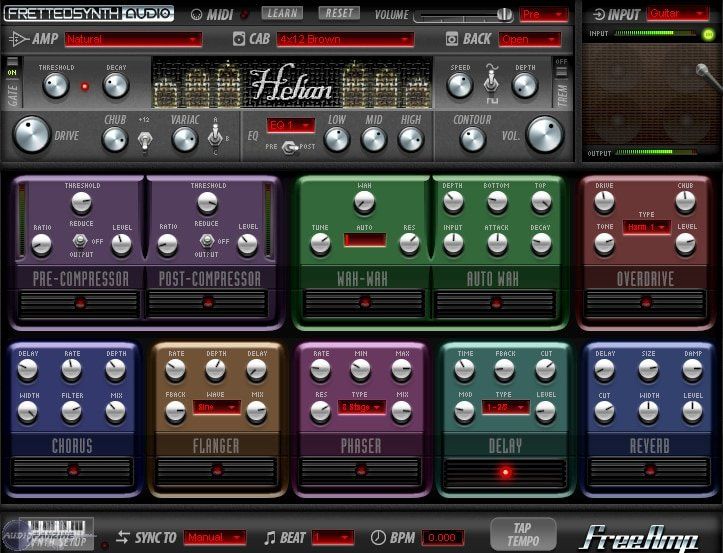Click the INPUT level meter

coord(656,33)
